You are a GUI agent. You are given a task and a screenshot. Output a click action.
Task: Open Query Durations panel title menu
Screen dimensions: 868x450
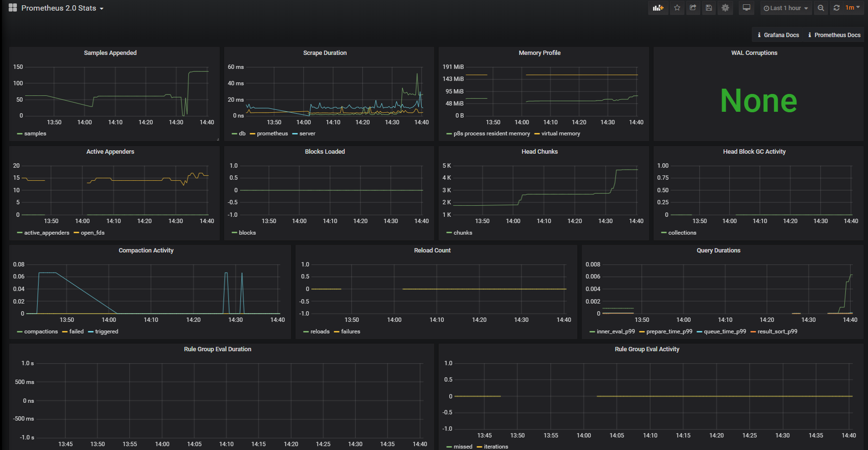coord(719,251)
